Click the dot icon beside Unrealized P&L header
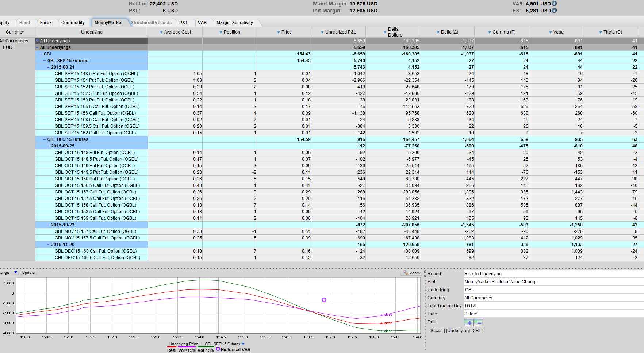Viewport: 644px width, 353px height. click(322, 32)
